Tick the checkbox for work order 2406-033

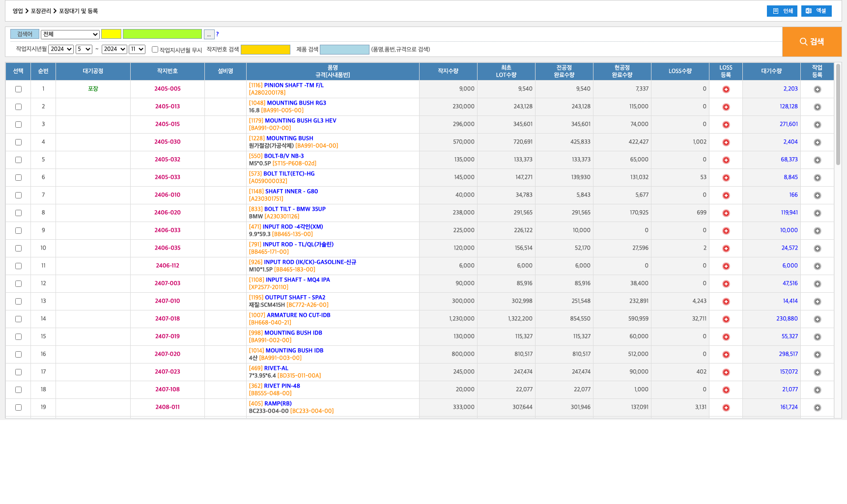pyautogui.click(x=18, y=231)
